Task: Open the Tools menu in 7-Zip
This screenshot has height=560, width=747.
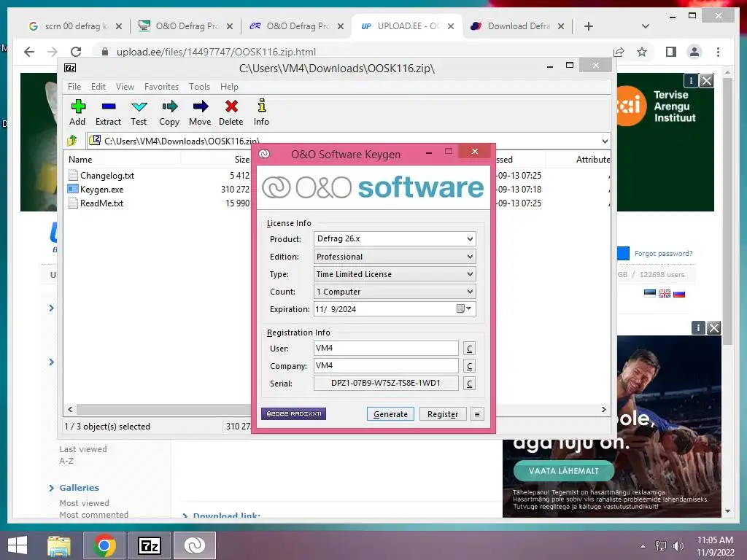Action: tap(199, 87)
